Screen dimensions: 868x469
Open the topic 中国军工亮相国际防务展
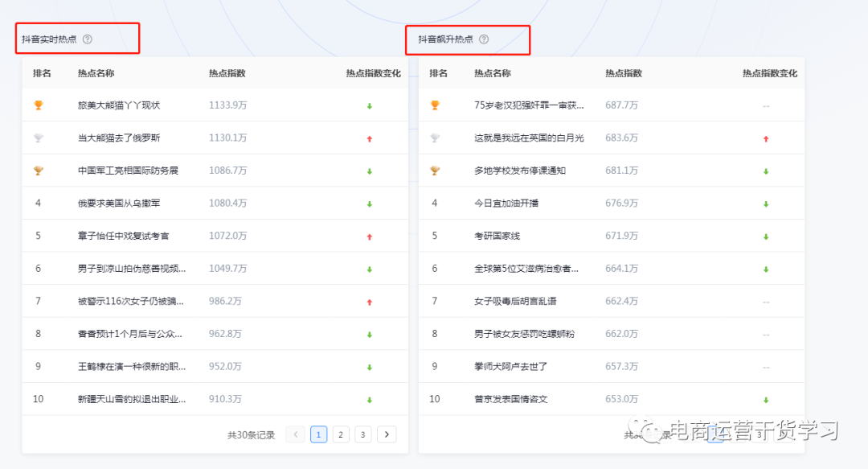tap(128, 171)
